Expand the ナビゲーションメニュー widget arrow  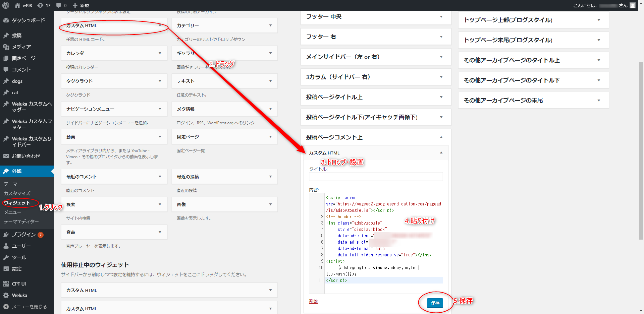point(160,109)
